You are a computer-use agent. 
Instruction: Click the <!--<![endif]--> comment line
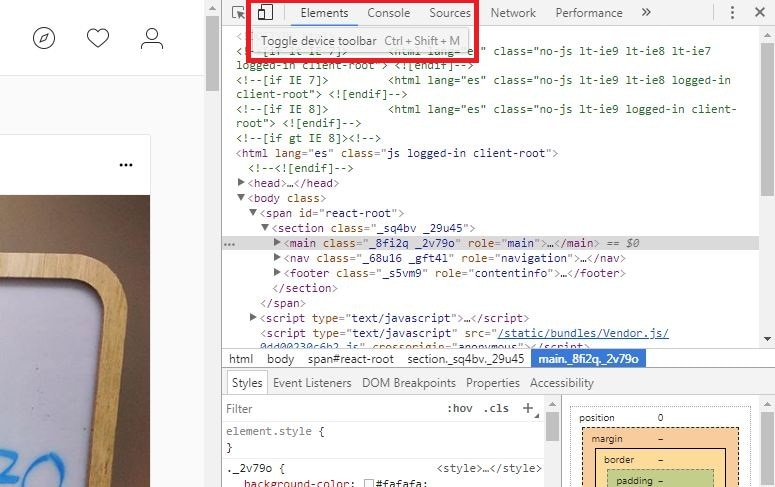click(301, 168)
